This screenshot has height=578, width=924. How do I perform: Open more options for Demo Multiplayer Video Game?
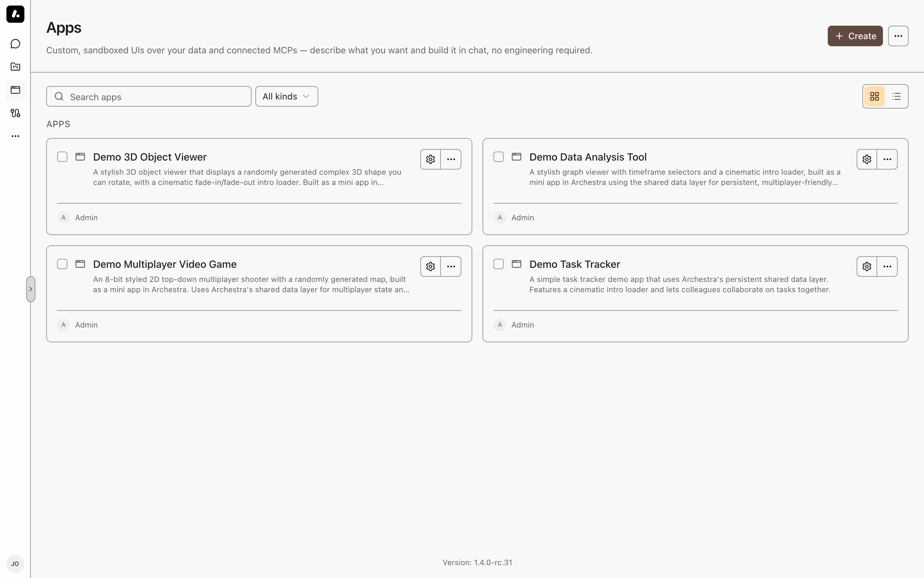pos(451,267)
